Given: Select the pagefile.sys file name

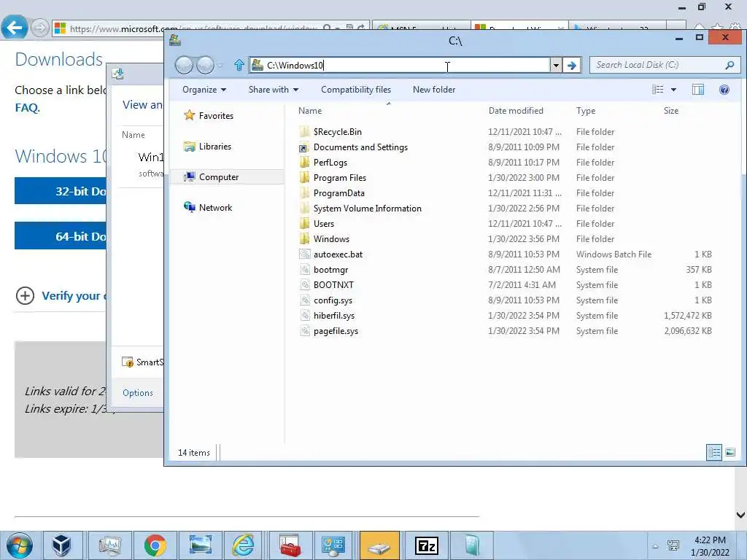Looking at the screenshot, I should click(x=336, y=331).
